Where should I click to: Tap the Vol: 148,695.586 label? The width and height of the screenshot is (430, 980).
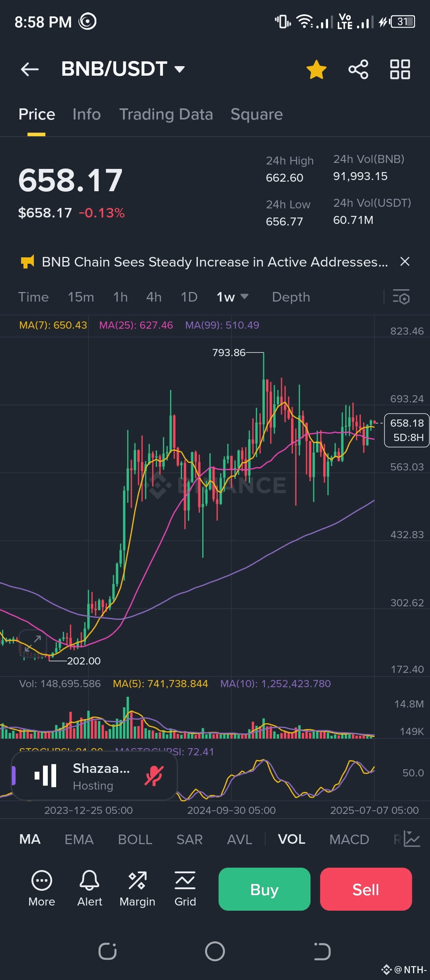pos(60,684)
